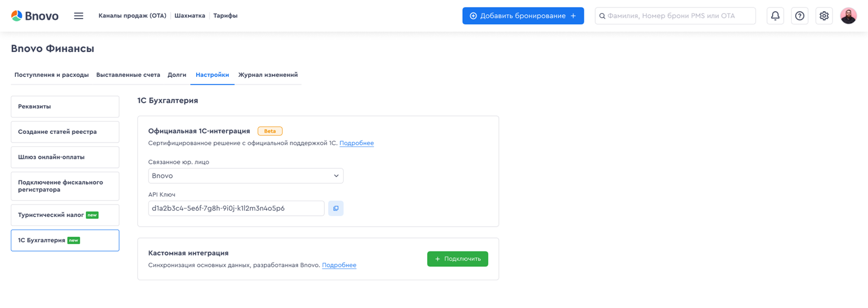
Task: Open the hamburger menu next to Bnovo logo
Action: [x=79, y=16]
